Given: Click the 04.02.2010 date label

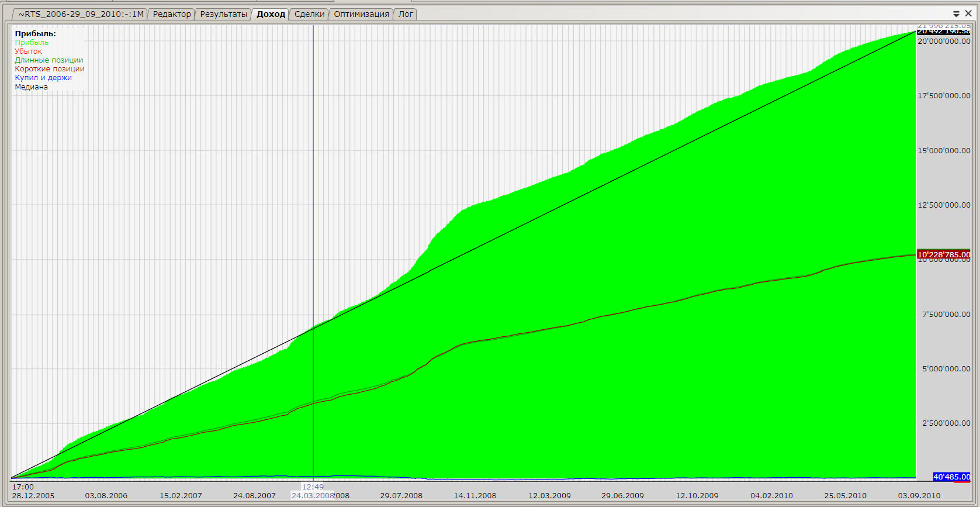Looking at the screenshot, I should click(772, 496).
